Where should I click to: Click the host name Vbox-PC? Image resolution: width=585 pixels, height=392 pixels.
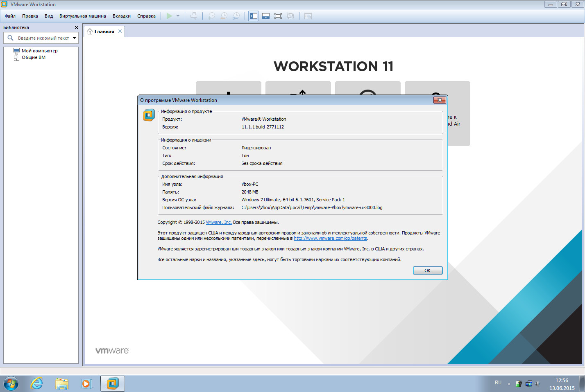coord(250,184)
